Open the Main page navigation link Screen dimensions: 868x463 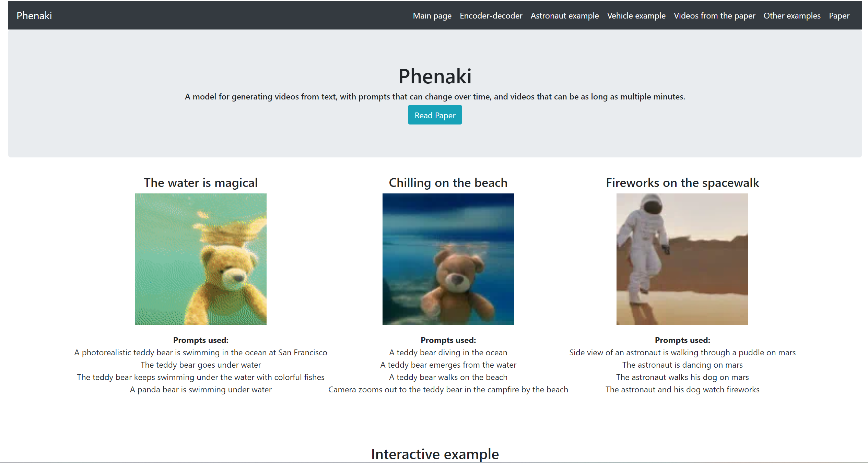point(432,15)
